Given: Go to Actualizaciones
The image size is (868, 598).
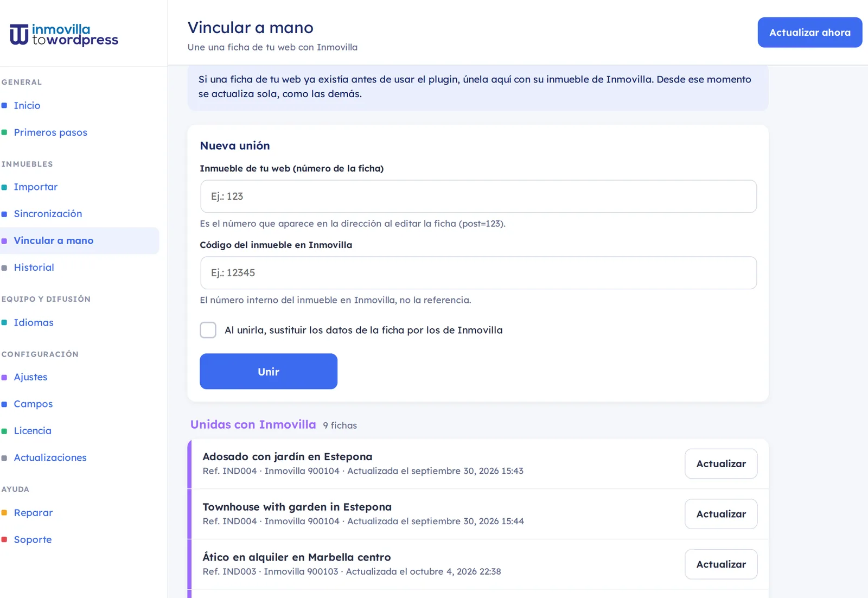Looking at the screenshot, I should 50,457.
